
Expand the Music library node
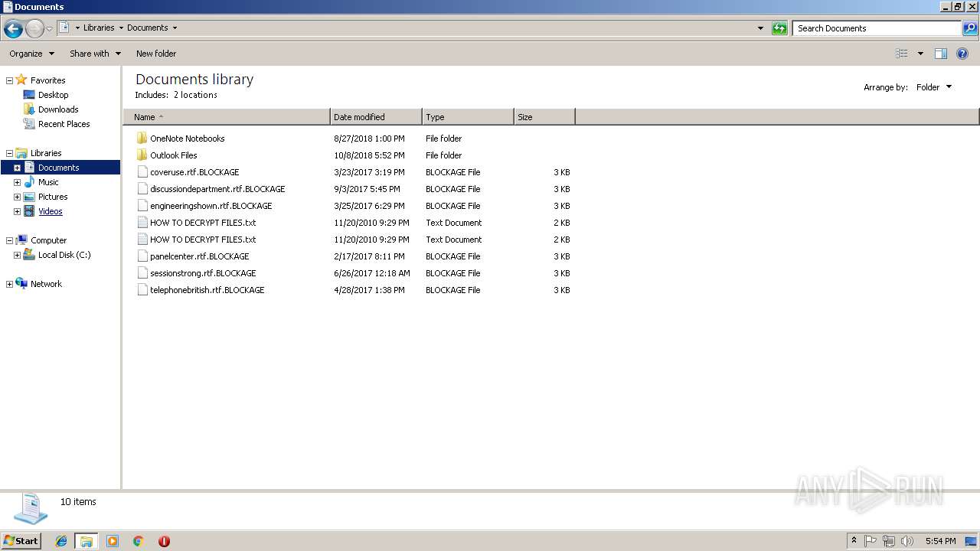[17, 182]
